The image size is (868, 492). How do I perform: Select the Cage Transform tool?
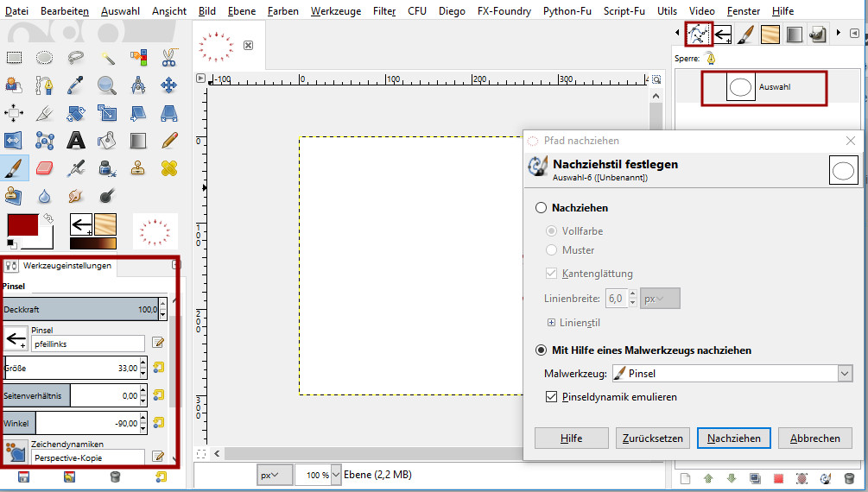click(44, 141)
